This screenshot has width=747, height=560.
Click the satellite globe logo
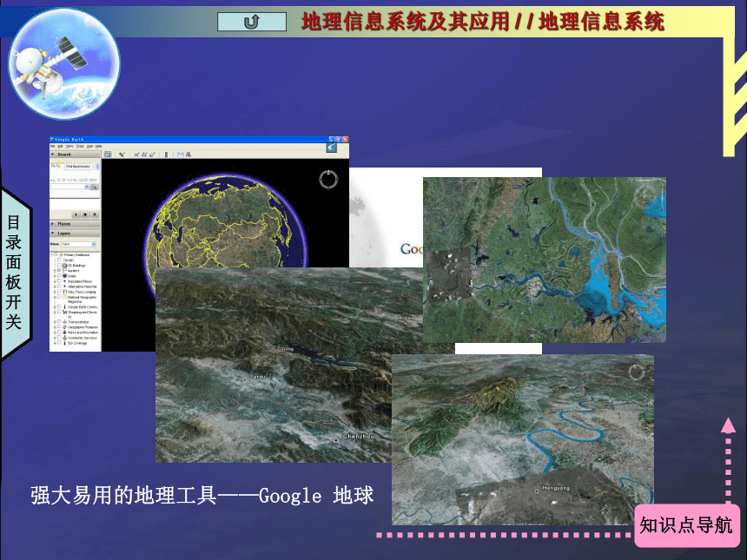click(x=64, y=63)
